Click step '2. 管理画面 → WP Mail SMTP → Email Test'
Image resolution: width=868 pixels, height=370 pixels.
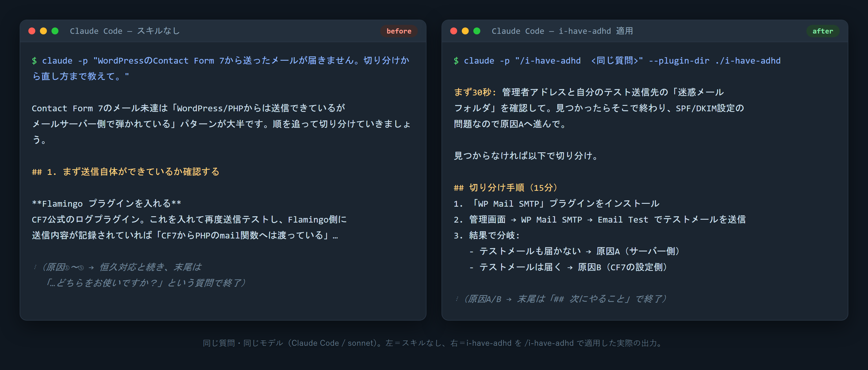pyautogui.click(x=599, y=219)
